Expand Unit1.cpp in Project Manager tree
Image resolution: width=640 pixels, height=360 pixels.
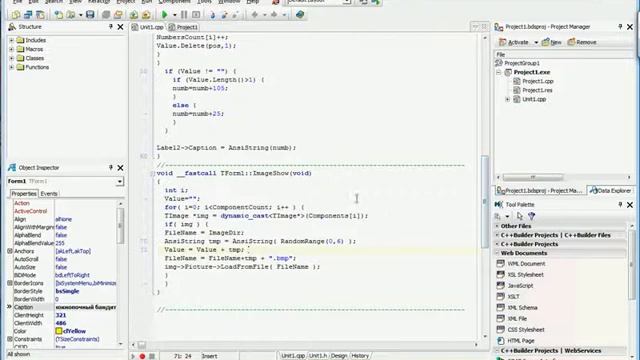click(x=508, y=99)
